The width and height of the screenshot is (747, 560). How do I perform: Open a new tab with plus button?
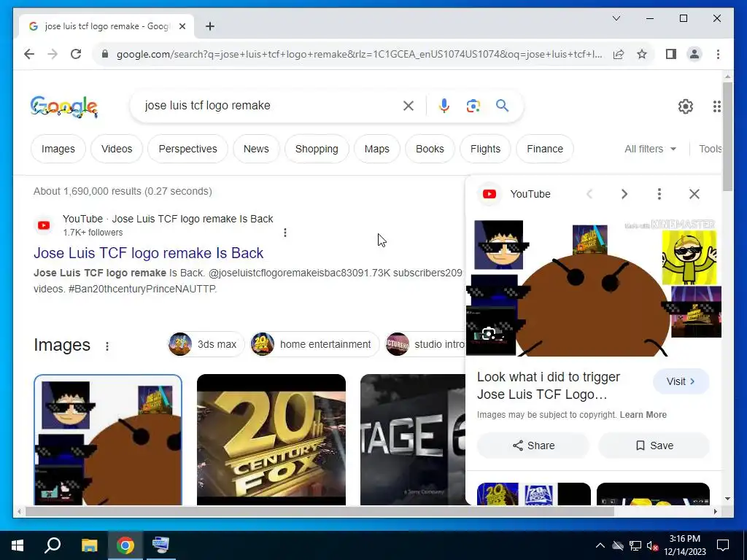coord(210,26)
